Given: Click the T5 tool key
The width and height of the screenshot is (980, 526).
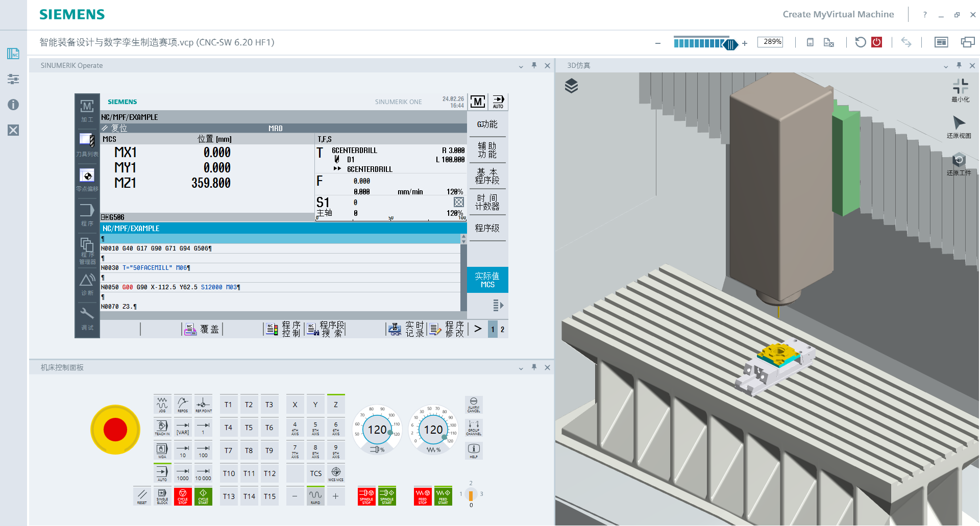Looking at the screenshot, I should click(249, 428).
